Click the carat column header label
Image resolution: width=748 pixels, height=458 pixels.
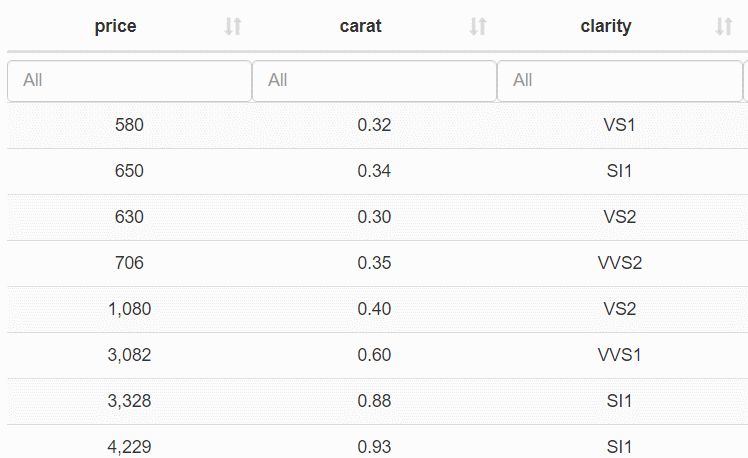coord(361,27)
